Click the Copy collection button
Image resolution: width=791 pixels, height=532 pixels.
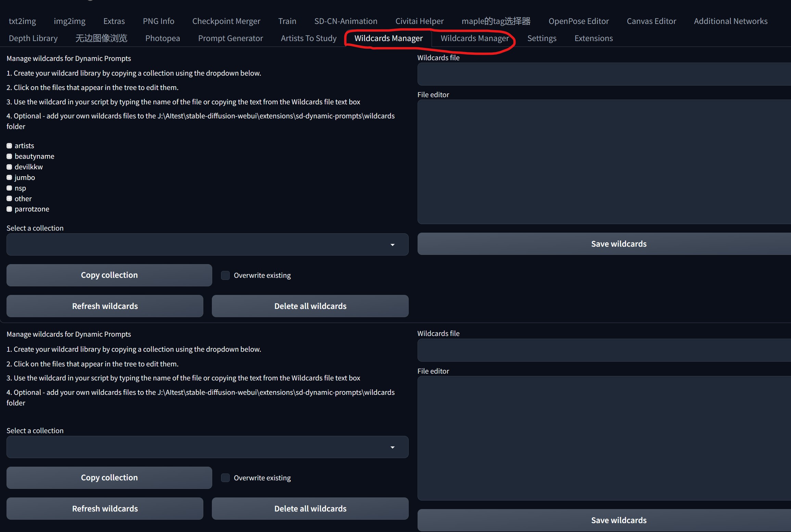[109, 275]
